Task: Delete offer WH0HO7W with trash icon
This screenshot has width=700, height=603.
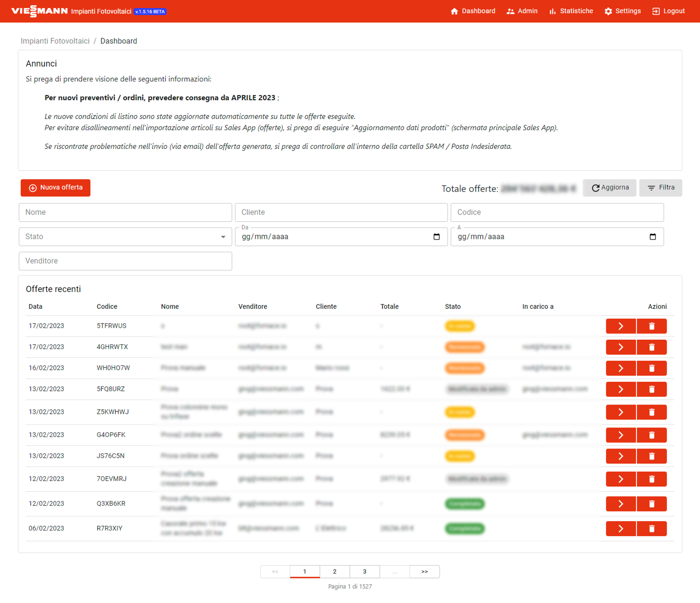Action: click(652, 368)
